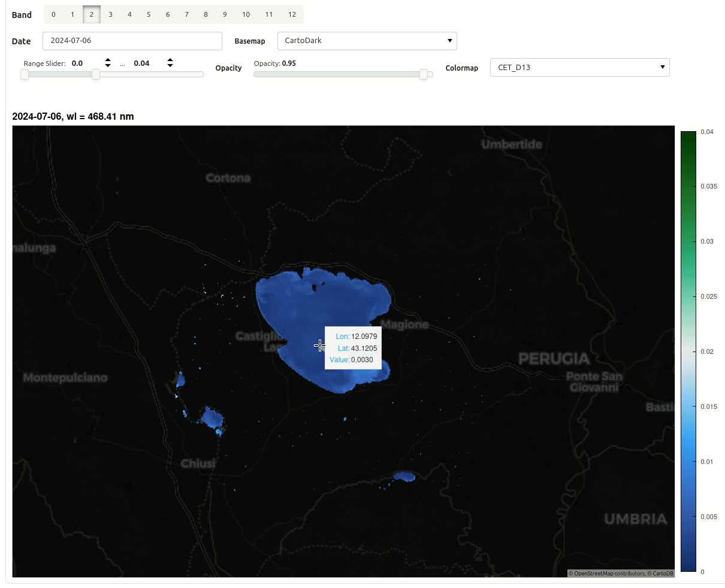Select band 5 button

[149, 14]
